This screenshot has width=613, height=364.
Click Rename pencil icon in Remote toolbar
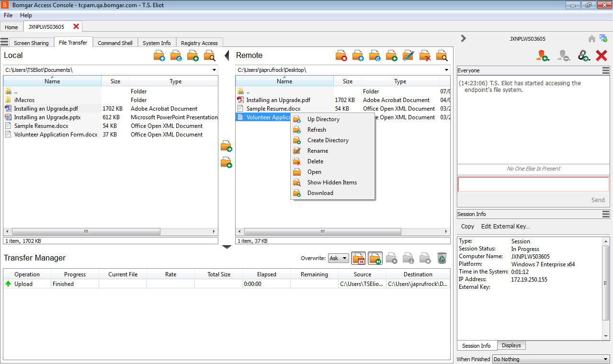coord(409,56)
